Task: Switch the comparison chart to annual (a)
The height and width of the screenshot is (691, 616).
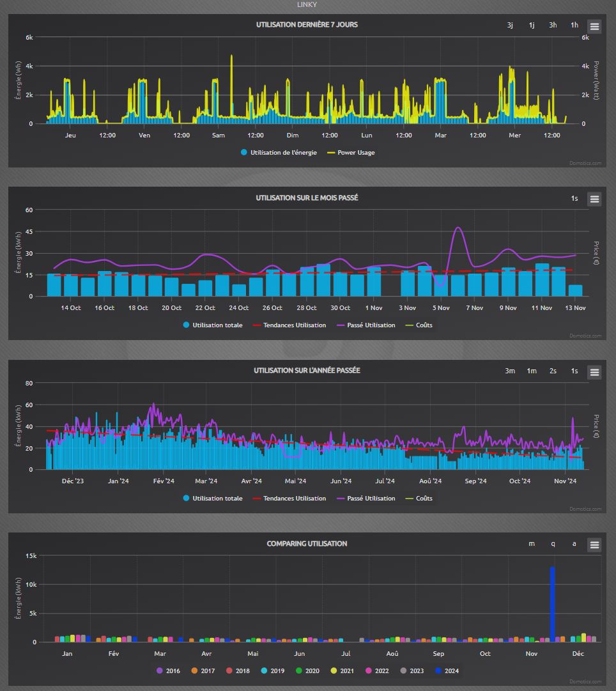Action: 574,544
